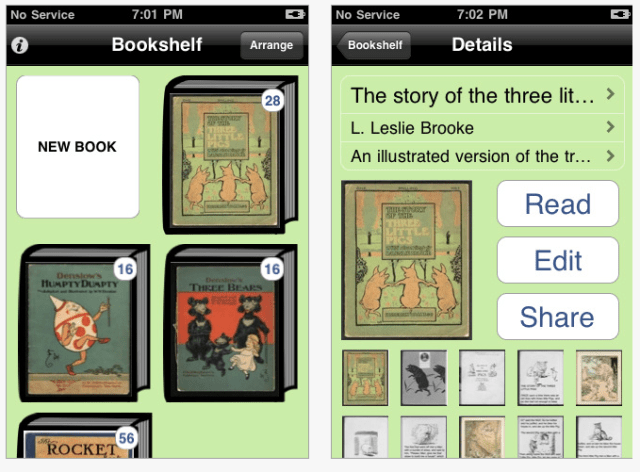The height and width of the screenshot is (472, 640).
Task: Tap the 56 page-count badge
Action: (x=126, y=438)
